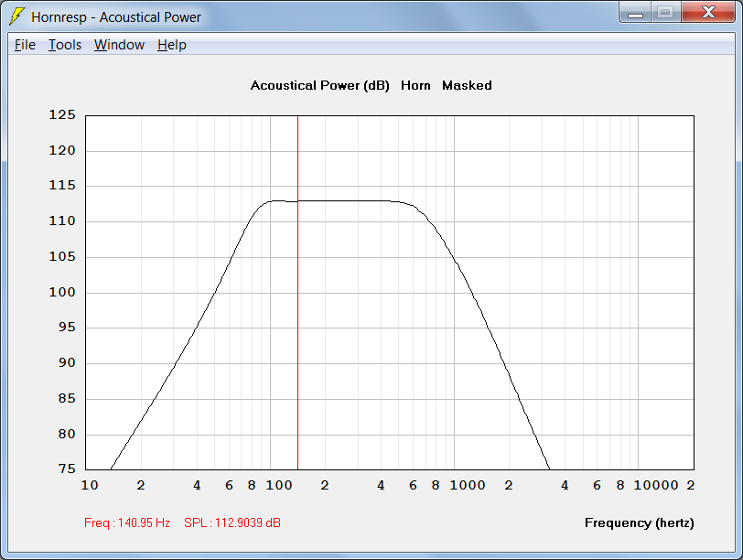Click the 75 value on the vertical axis
The height and width of the screenshot is (560, 743).
(x=67, y=468)
